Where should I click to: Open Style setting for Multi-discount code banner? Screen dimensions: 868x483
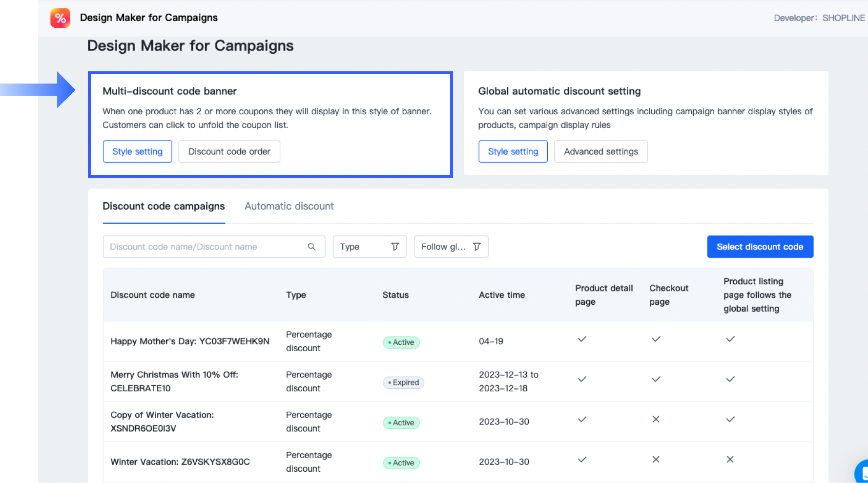click(x=137, y=151)
